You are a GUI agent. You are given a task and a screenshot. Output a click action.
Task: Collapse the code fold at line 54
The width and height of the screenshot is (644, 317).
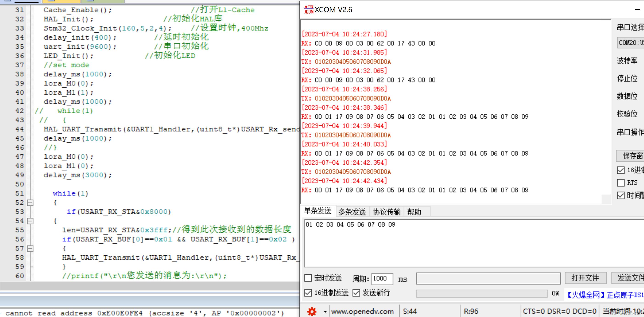click(30, 221)
